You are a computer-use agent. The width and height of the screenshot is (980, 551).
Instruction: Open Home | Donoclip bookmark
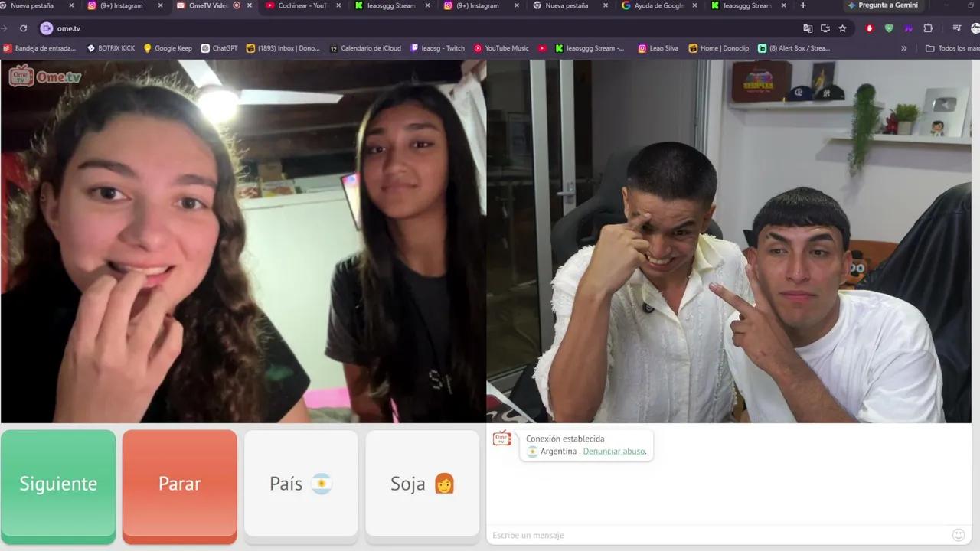(x=718, y=48)
